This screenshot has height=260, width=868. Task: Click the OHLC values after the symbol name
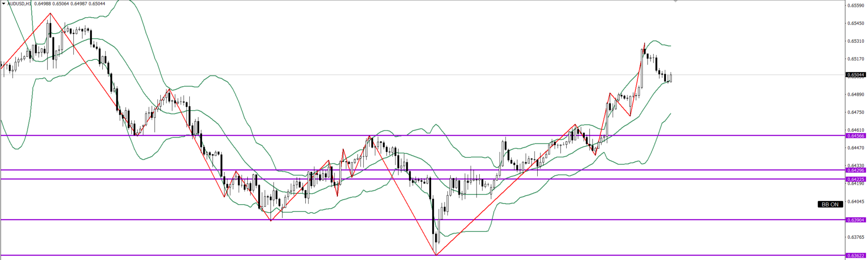(x=69, y=4)
